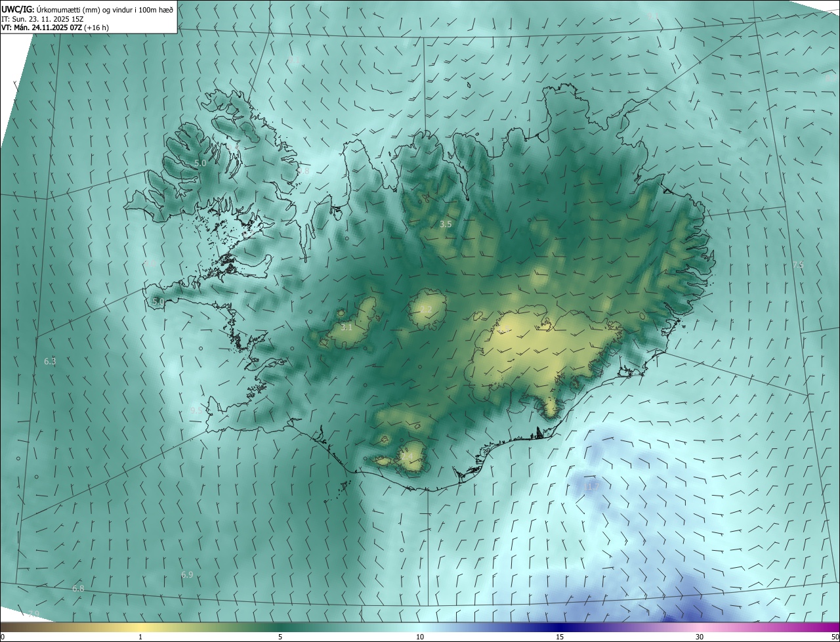This screenshot has width=840, height=642.
Task: Click the pale yellow segment of the color bar
Action: coord(141,627)
